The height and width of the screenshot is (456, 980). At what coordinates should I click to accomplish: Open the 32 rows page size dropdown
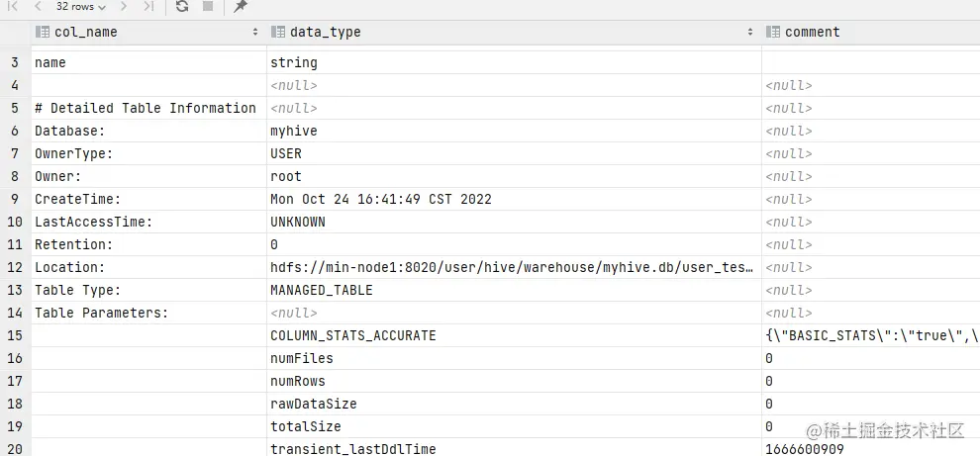[80, 7]
